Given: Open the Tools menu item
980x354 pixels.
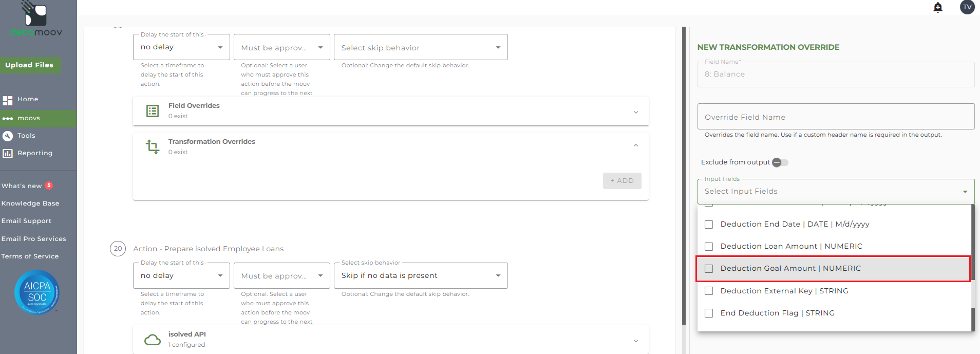Looking at the screenshot, I should [26, 136].
